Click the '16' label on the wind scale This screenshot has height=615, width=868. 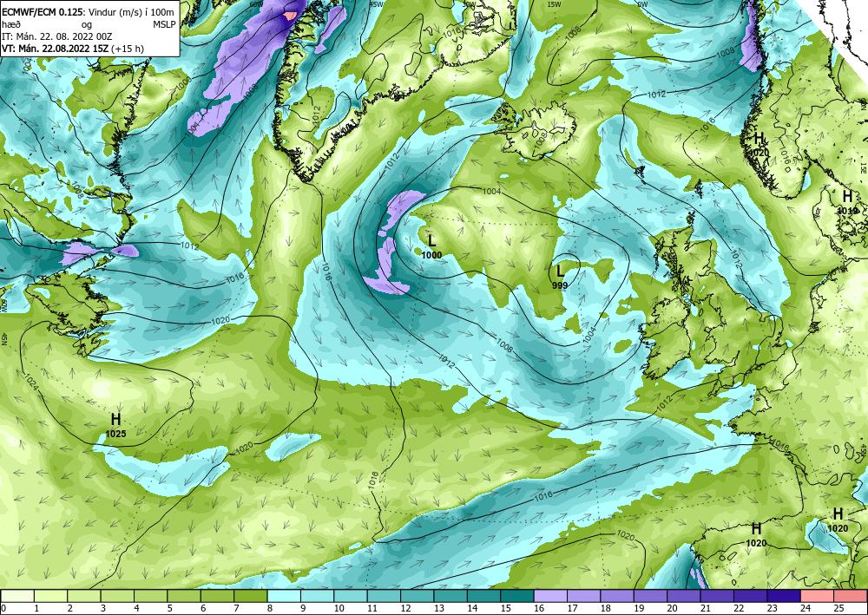(x=539, y=609)
